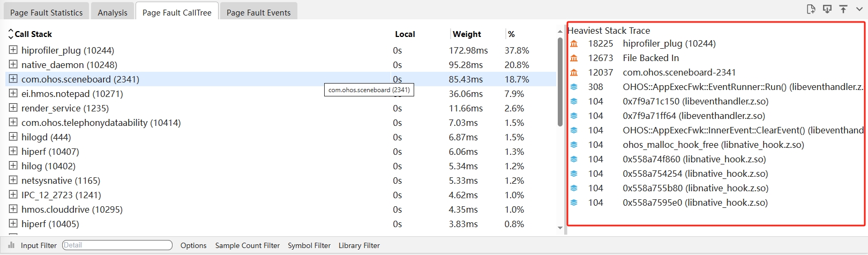Image resolution: width=868 pixels, height=255 pixels.
Task: Click the Symbol Filter button
Action: point(309,245)
